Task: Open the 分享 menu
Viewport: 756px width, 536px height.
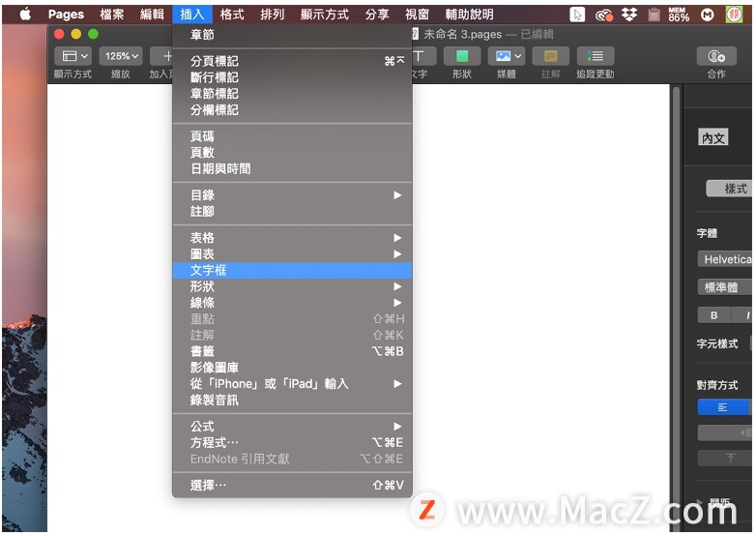Action: (x=377, y=15)
